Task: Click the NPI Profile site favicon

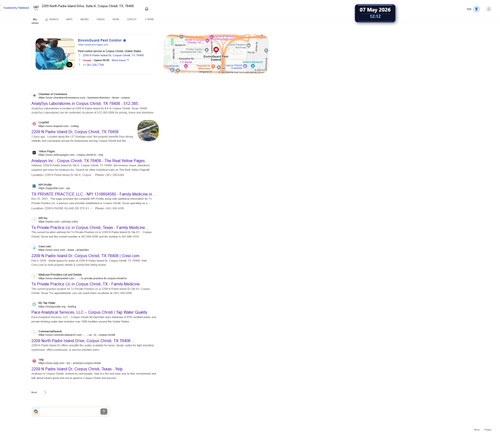Action: coord(34,186)
